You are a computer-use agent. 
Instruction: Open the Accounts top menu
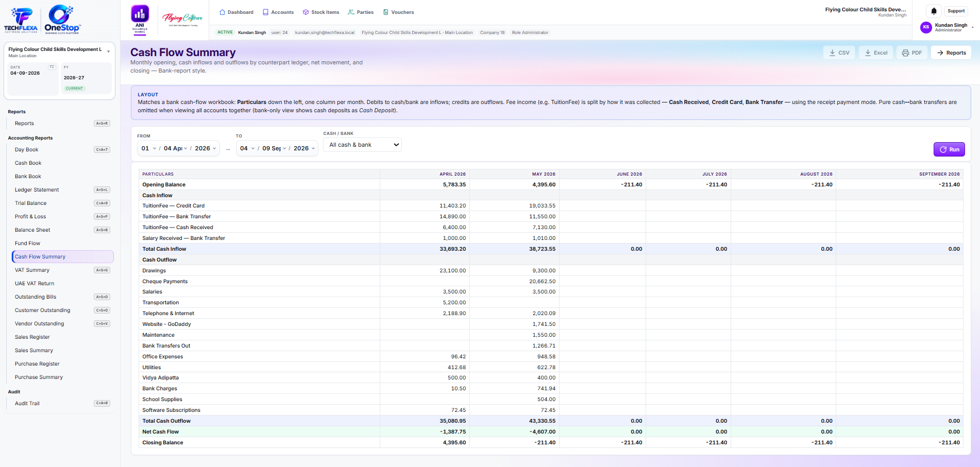point(278,12)
